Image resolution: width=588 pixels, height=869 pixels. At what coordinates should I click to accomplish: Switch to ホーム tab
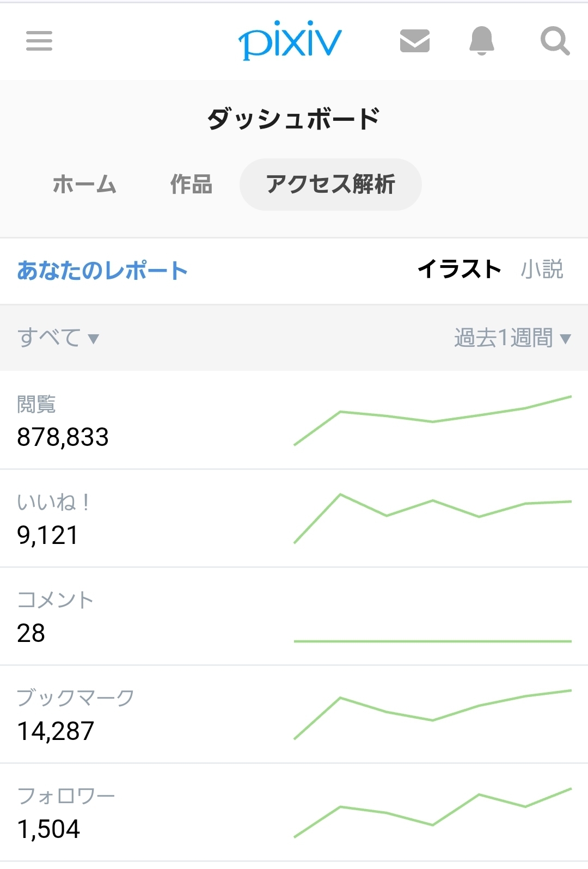[x=84, y=185]
